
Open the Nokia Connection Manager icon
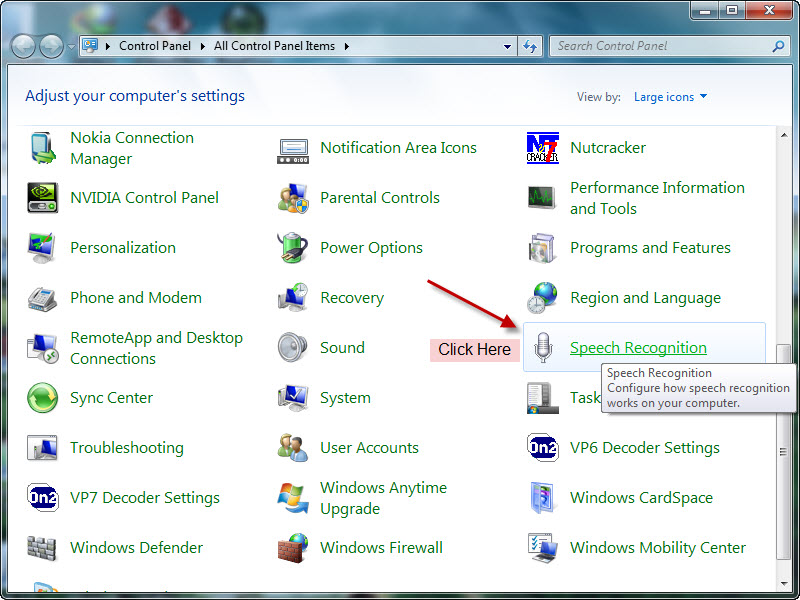tap(43, 148)
